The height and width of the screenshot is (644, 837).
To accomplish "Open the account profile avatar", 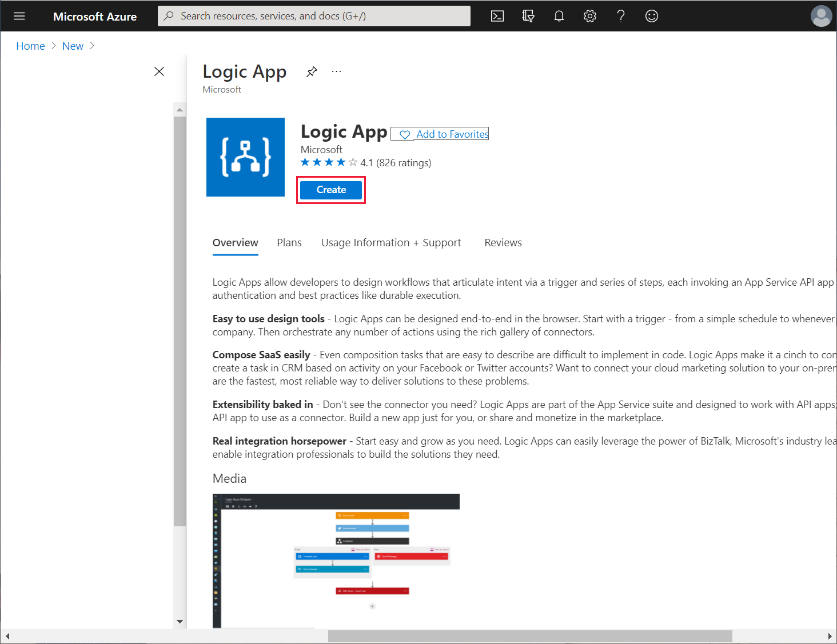I will click(x=822, y=16).
